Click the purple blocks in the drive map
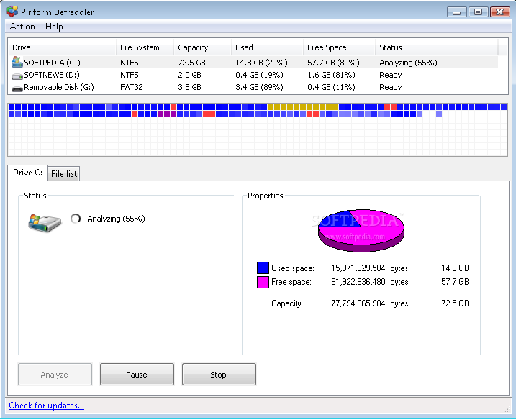 [167, 114]
